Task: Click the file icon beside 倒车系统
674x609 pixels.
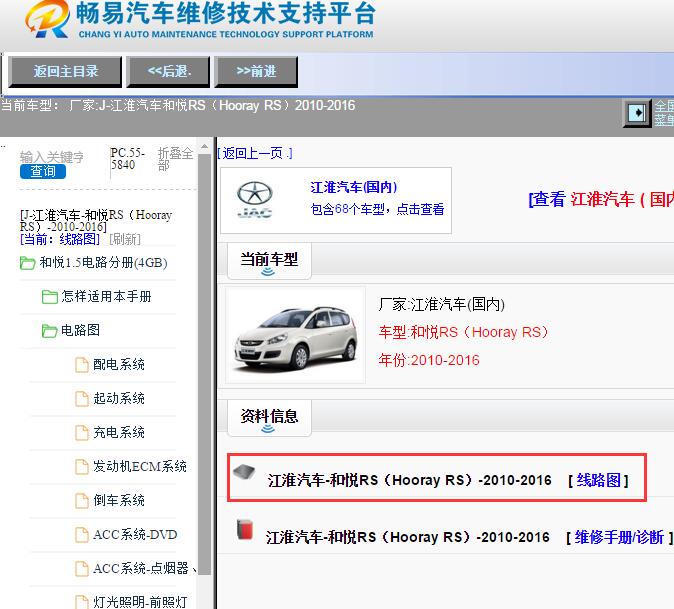Action: tap(82, 501)
